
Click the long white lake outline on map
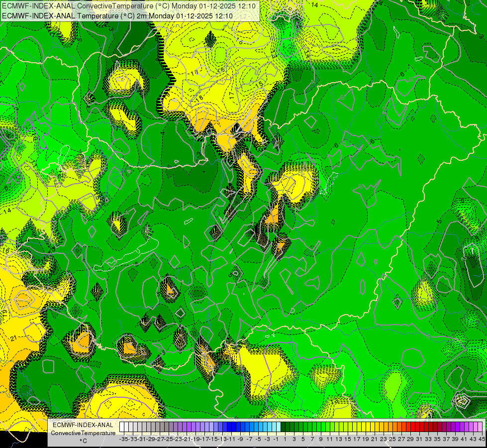point(126,254)
